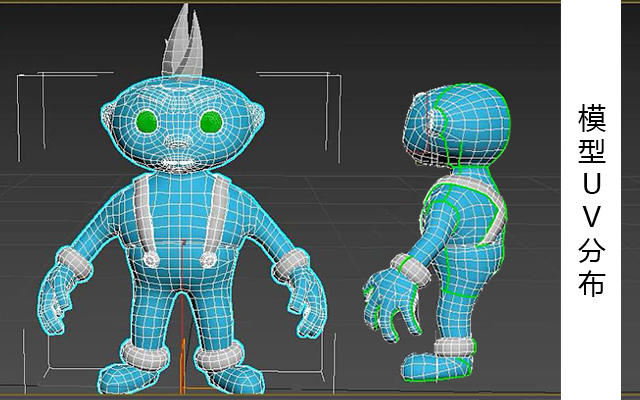The image size is (640, 400).
Task: Click the side-view character's blue boot
Action: pyautogui.click(x=435, y=367)
